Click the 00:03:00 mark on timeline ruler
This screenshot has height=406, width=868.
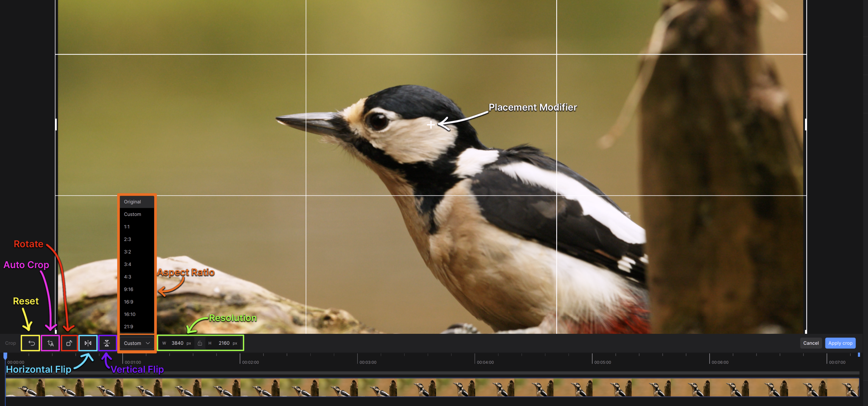(358, 359)
